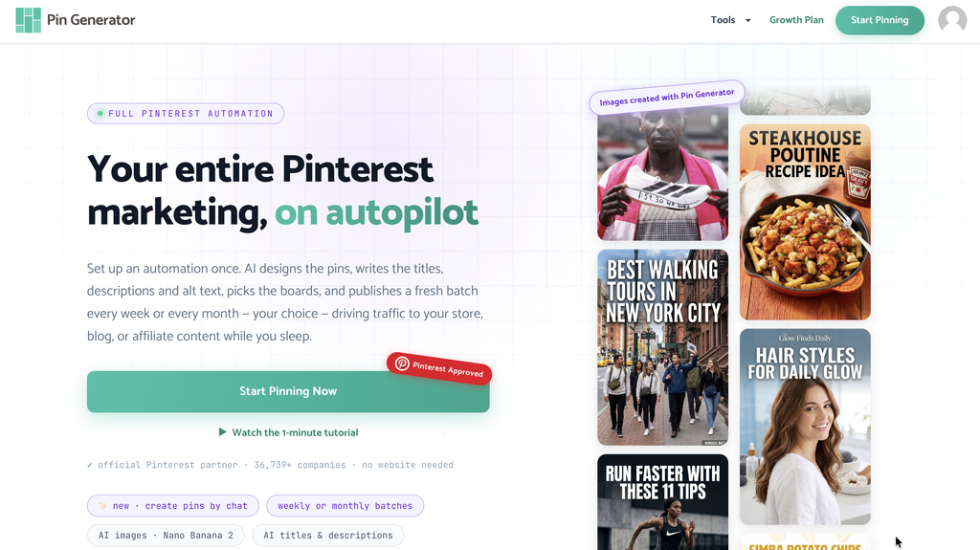Image resolution: width=980 pixels, height=550 pixels.
Task: Click the play triangle beside the tutorial link
Action: click(x=222, y=432)
